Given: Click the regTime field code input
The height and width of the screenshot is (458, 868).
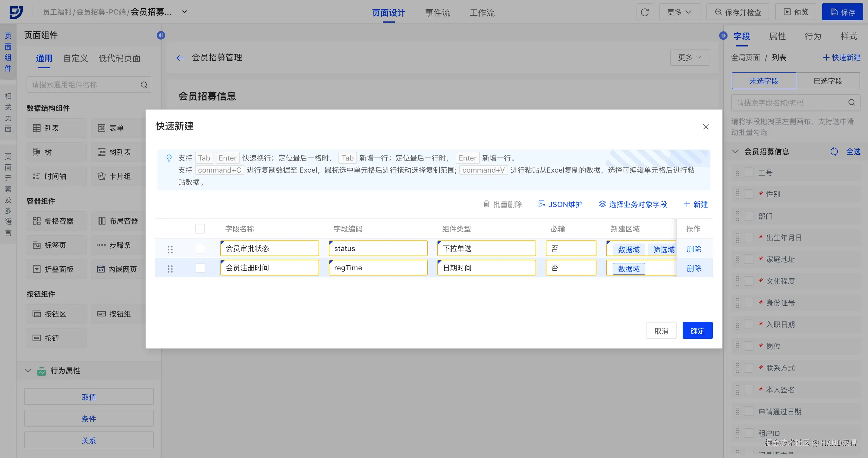Looking at the screenshot, I should tap(378, 268).
